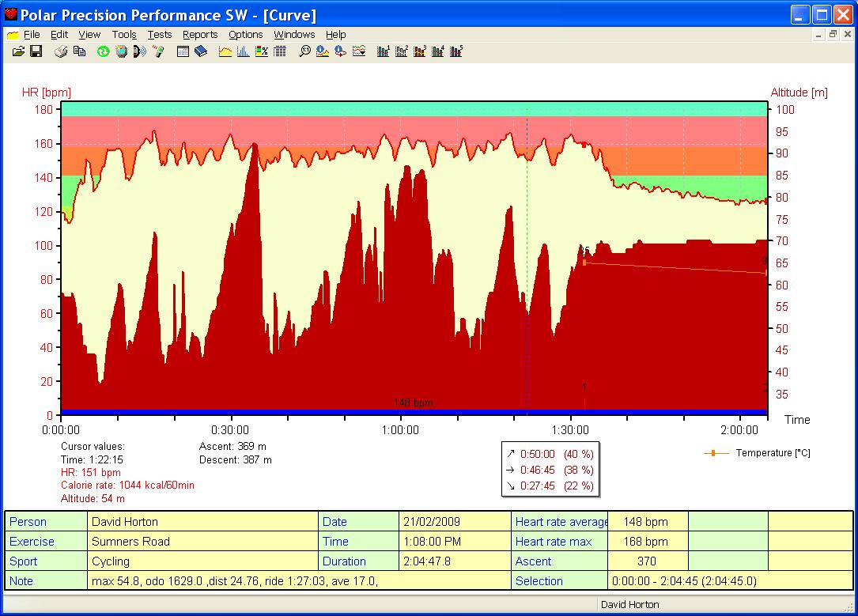Open the Windows menu
This screenshot has width=858, height=616.
pyautogui.click(x=294, y=34)
